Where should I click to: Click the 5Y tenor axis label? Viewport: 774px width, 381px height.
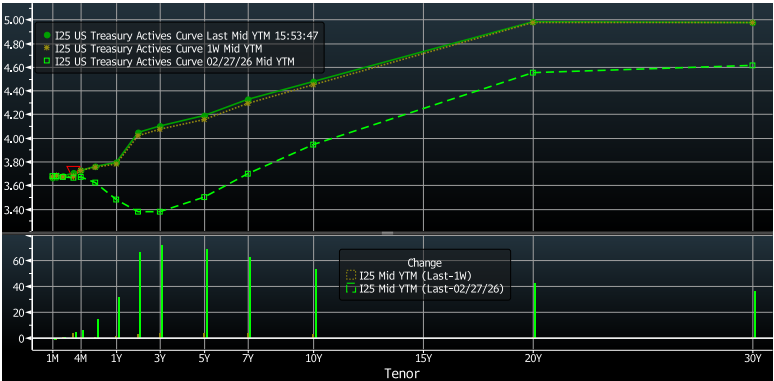coord(204,358)
